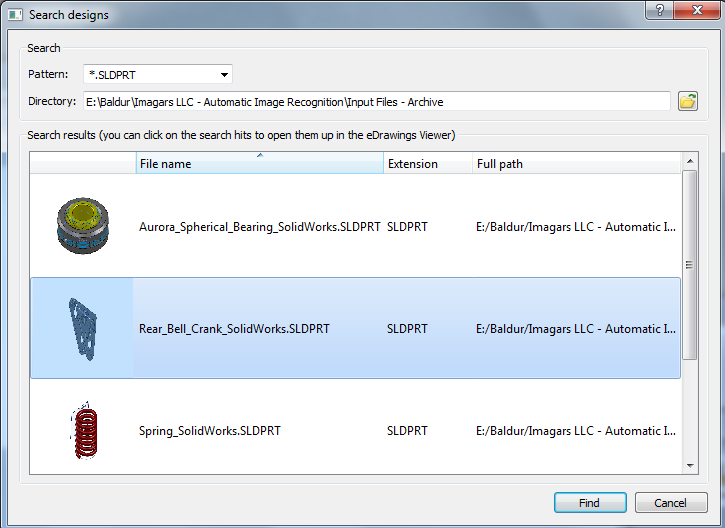The width and height of the screenshot is (725, 528).
Task: Click the browse folder icon next to Directory
Action: (687, 101)
